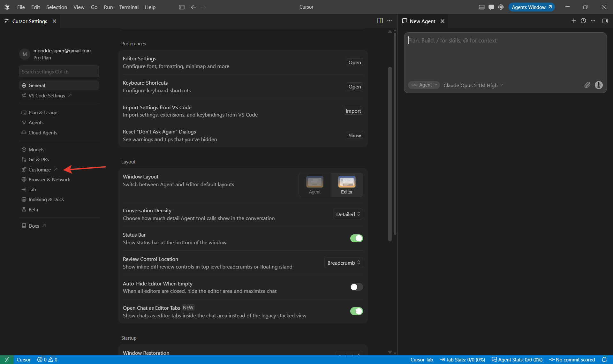
Task: Toggle the agent side panel icon
Action: click(x=605, y=21)
